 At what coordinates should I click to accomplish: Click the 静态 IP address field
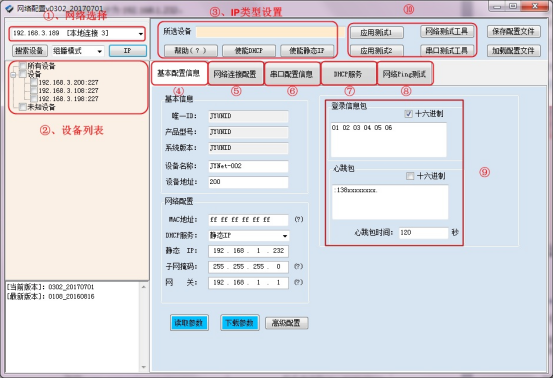tap(248, 251)
